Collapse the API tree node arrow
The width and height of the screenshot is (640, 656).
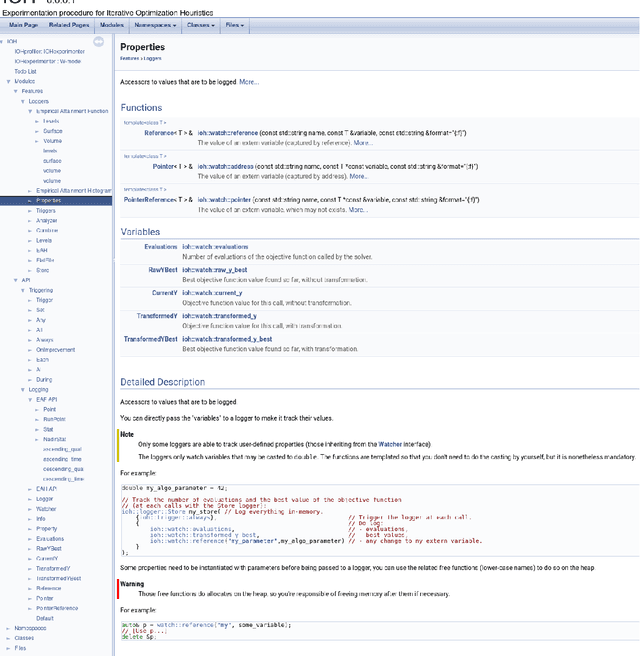(16, 280)
